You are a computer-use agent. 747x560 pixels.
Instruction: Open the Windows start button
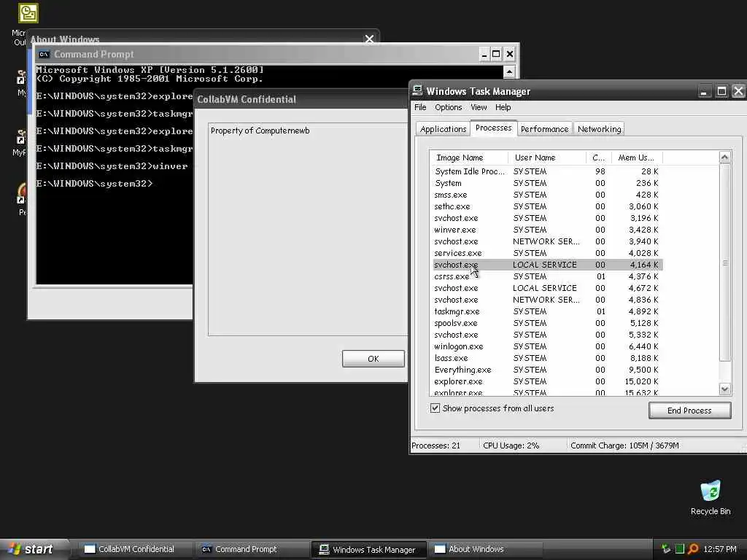(x=34, y=549)
